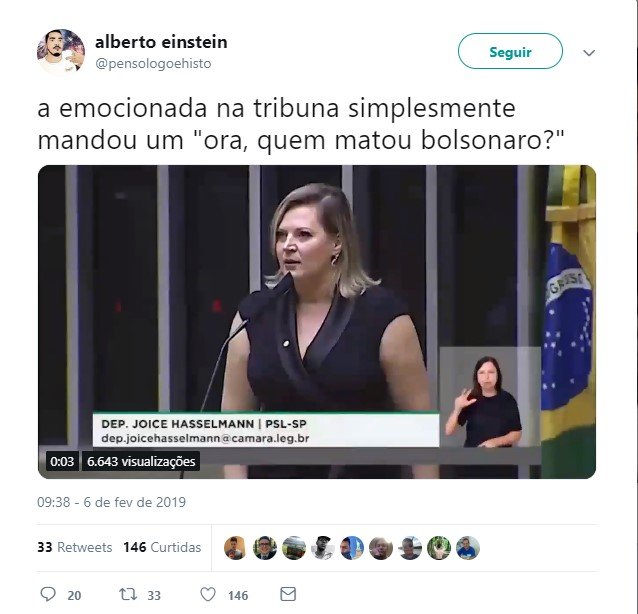Open the fifth liker avatar in blue
The width and height of the screenshot is (638, 614).
click(x=352, y=548)
